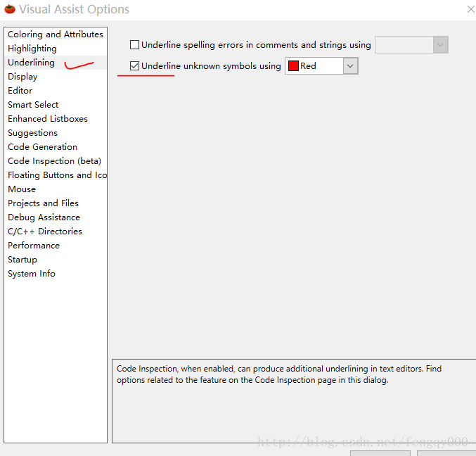Click the red color swatch
This screenshot has height=456, width=476.
point(293,66)
